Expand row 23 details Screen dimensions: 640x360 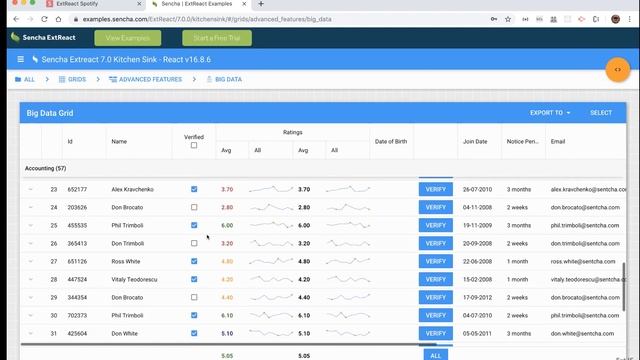pyautogui.click(x=30, y=189)
